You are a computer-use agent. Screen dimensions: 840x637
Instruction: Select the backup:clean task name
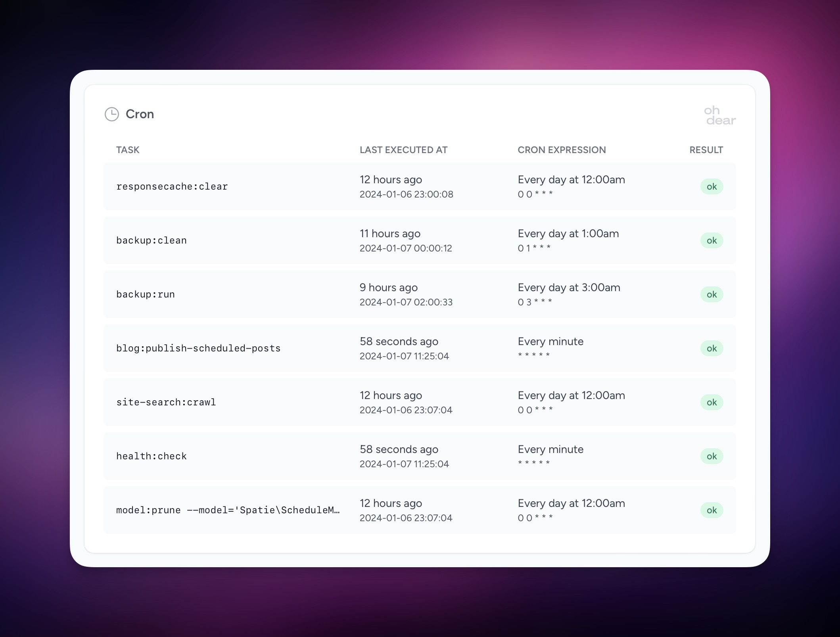152,240
